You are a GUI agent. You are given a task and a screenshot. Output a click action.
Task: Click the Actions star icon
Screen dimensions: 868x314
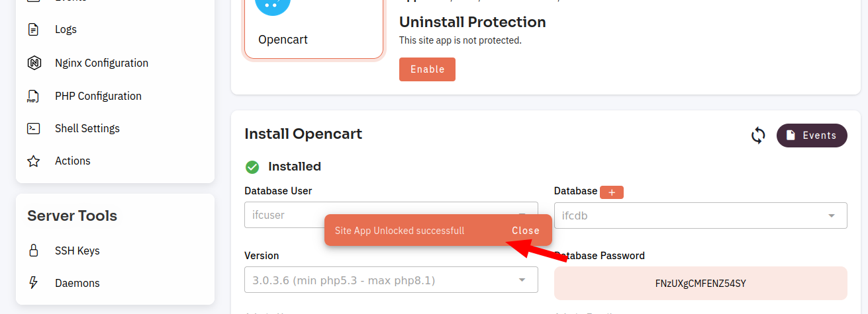(x=34, y=161)
